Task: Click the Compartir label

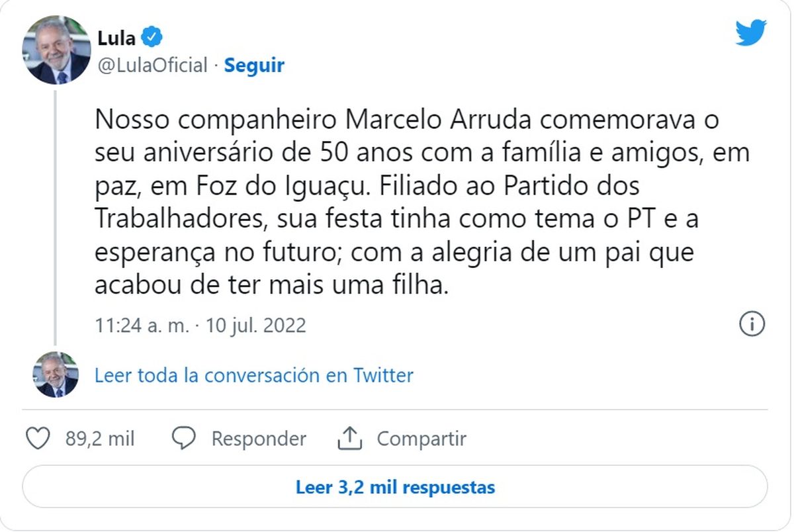Action: click(421, 439)
